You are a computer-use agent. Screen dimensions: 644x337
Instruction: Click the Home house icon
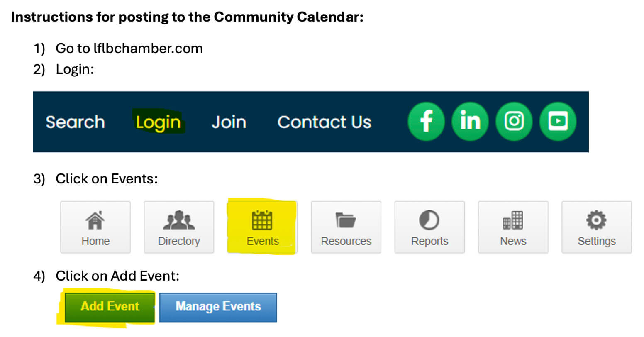click(x=95, y=220)
